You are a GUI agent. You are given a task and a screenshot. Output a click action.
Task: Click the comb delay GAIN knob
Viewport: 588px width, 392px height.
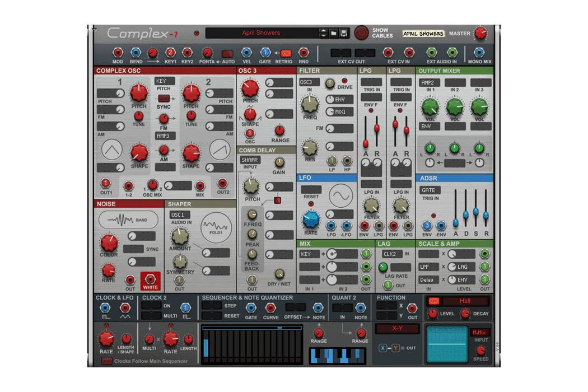point(279,162)
